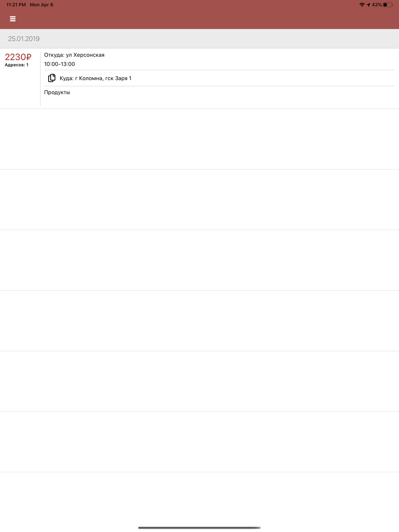The height and width of the screenshot is (532, 399).
Task: Tap the Откуда: ул Херсонская line
Action: coord(74,55)
